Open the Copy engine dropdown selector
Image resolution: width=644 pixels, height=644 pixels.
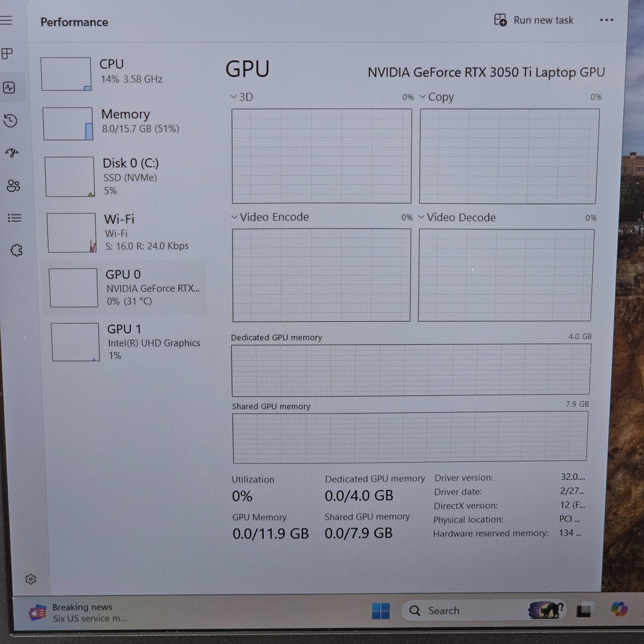tap(422, 97)
